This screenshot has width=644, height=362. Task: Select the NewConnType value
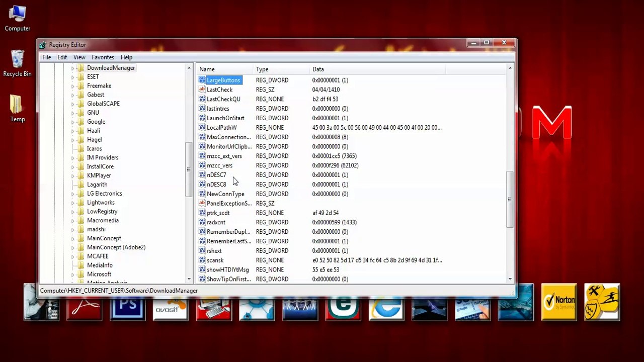point(225,194)
